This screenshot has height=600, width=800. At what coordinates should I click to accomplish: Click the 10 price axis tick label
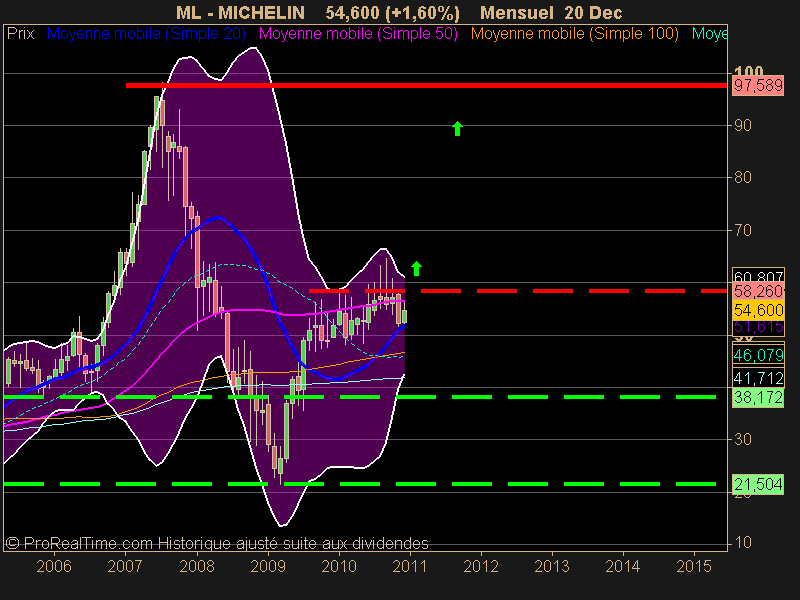pos(743,542)
